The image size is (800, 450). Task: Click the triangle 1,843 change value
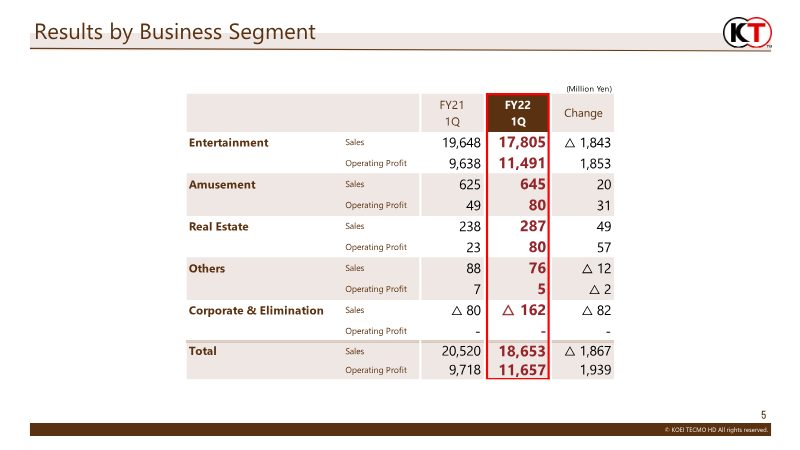pos(588,143)
